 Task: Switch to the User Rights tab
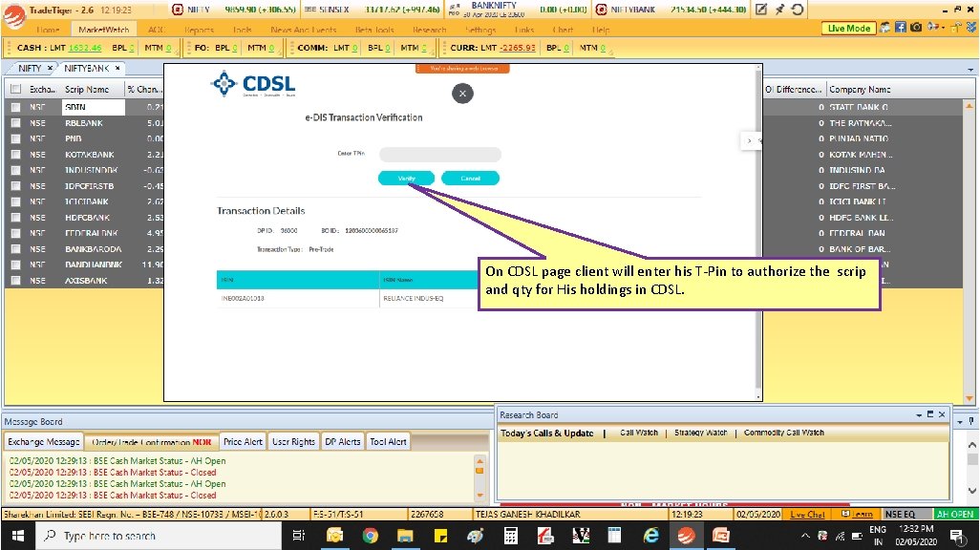pos(294,442)
